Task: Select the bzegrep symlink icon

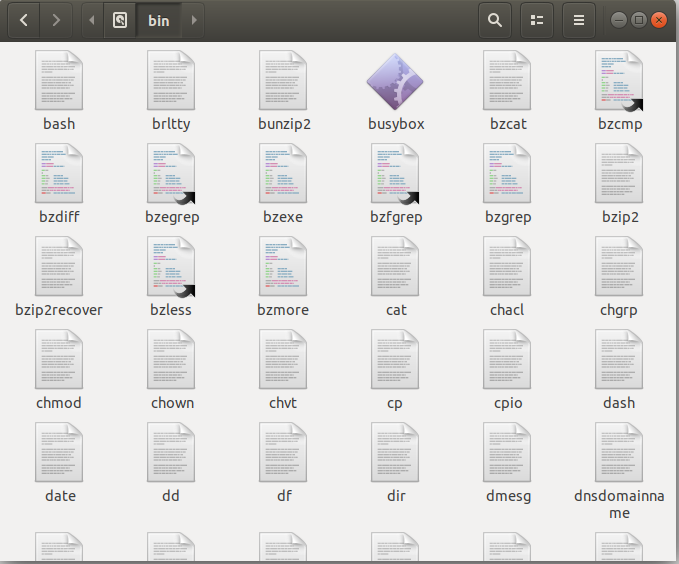Action: [171, 174]
